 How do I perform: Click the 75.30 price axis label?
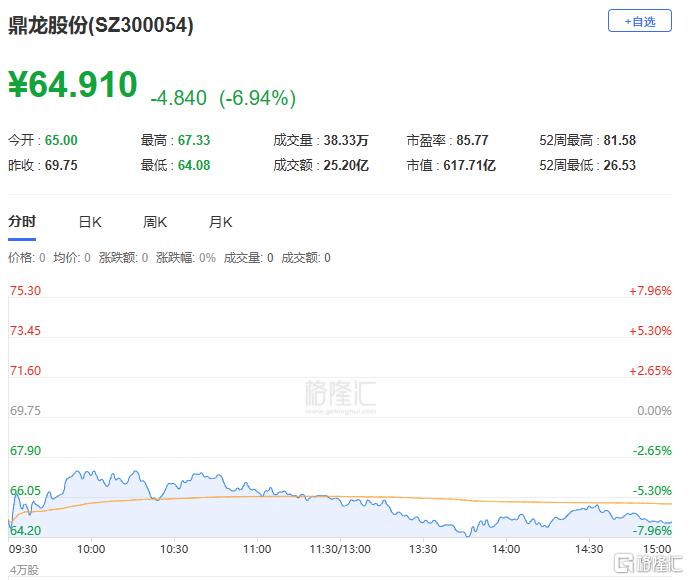click(25, 290)
